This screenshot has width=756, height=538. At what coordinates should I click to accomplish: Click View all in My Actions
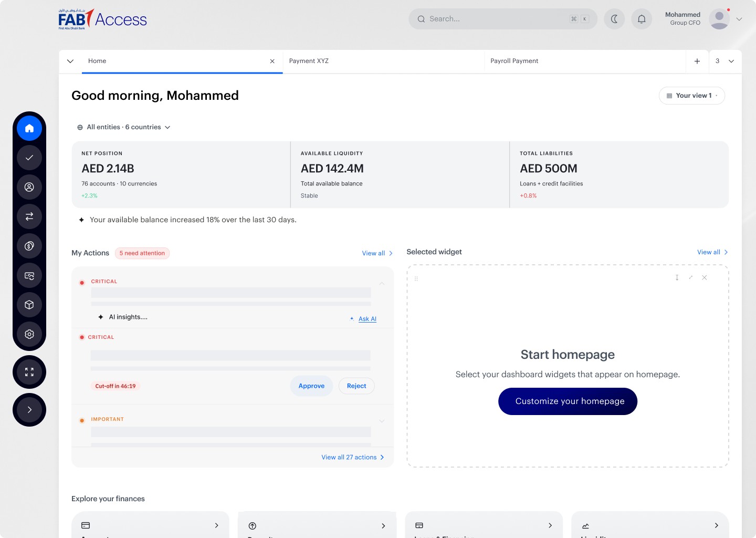pyautogui.click(x=377, y=253)
